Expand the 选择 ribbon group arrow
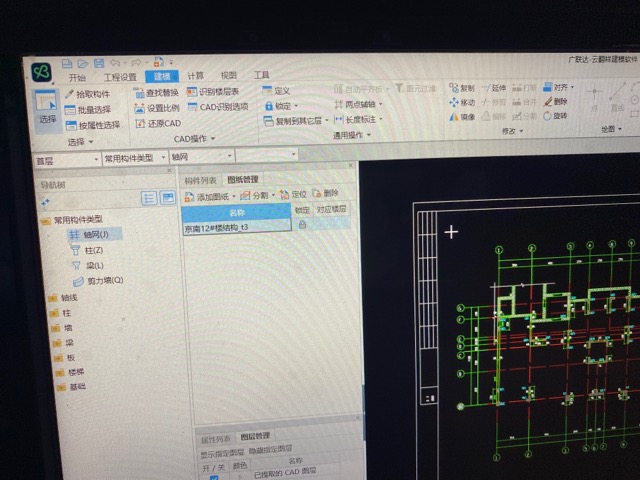Viewport: 640px width, 480px height. click(x=91, y=142)
